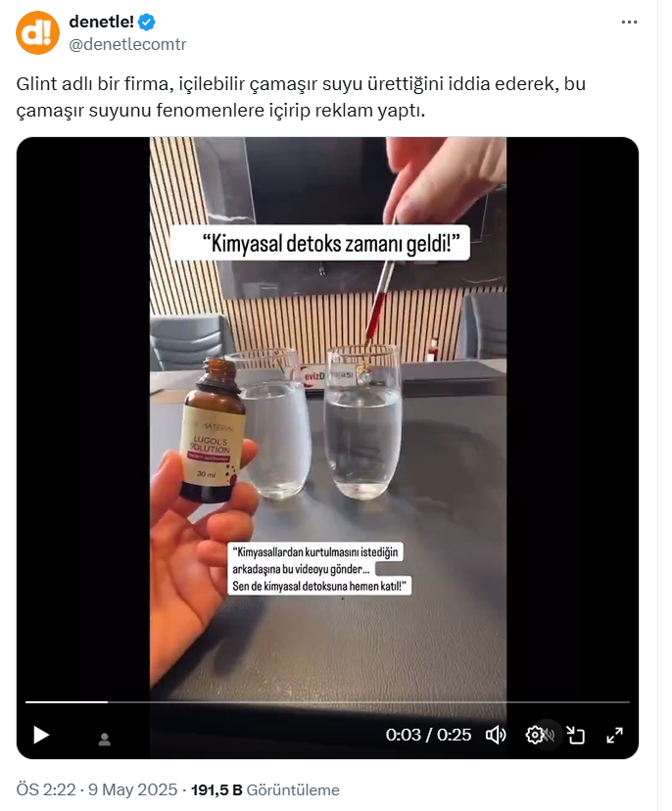672x811 pixels.
Task: Open the denetle! profile avatar
Action: [x=37, y=32]
